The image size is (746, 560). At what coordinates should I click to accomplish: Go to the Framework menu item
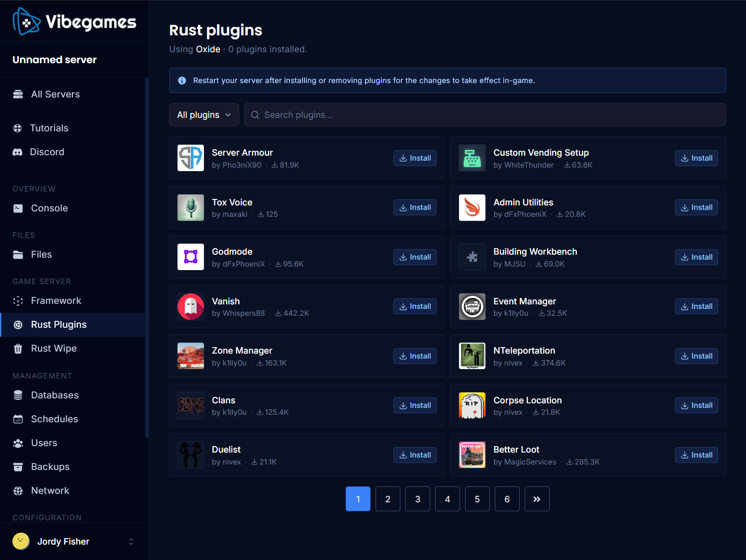[73, 301]
